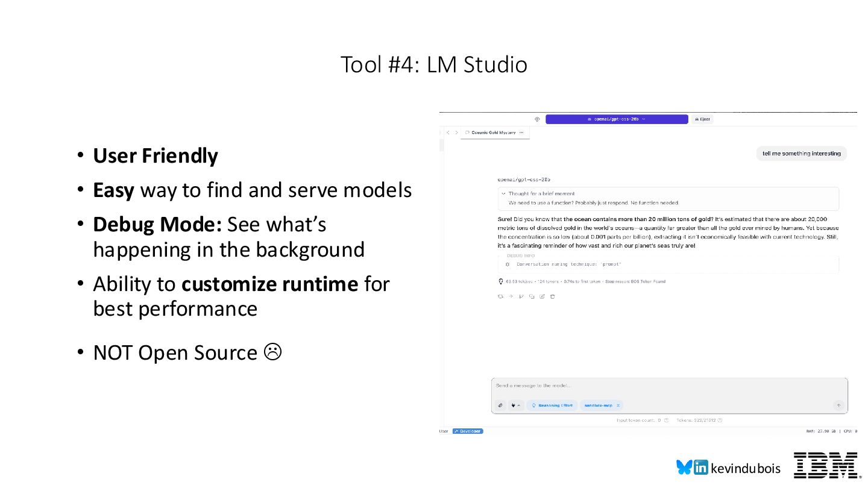This screenshot has width=868, height=488.
Task: Click the Bluesky butterfly icon in slide footer
Action: 684,467
